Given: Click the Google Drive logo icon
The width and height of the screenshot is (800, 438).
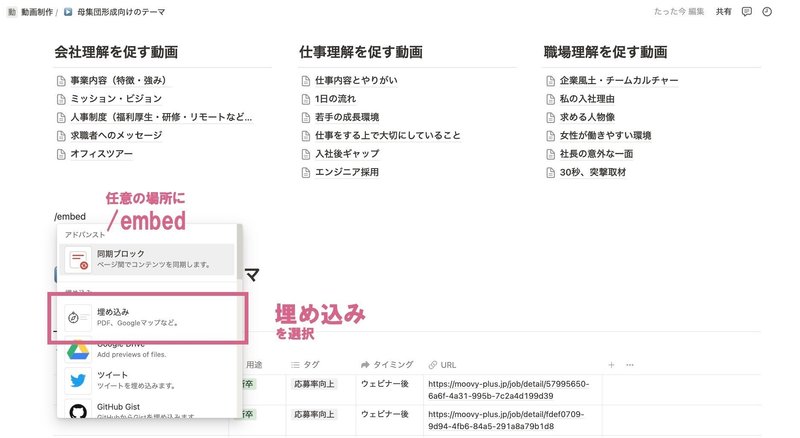Looking at the screenshot, I should point(78,351).
